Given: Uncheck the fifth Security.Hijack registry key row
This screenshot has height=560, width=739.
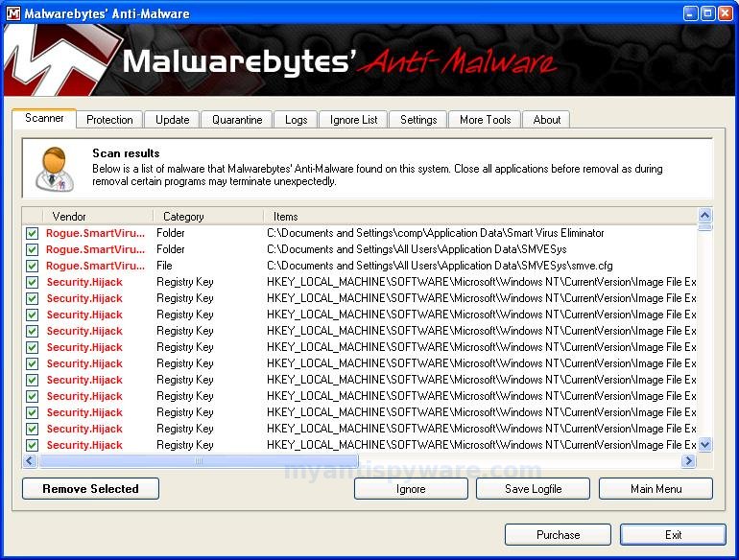Looking at the screenshot, I should click(32, 347).
